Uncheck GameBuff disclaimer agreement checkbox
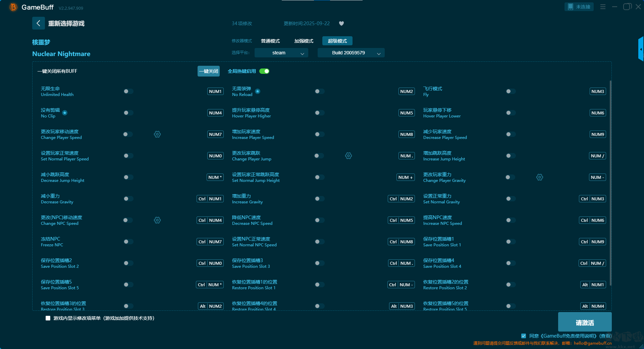644x349 pixels. (x=524, y=336)
